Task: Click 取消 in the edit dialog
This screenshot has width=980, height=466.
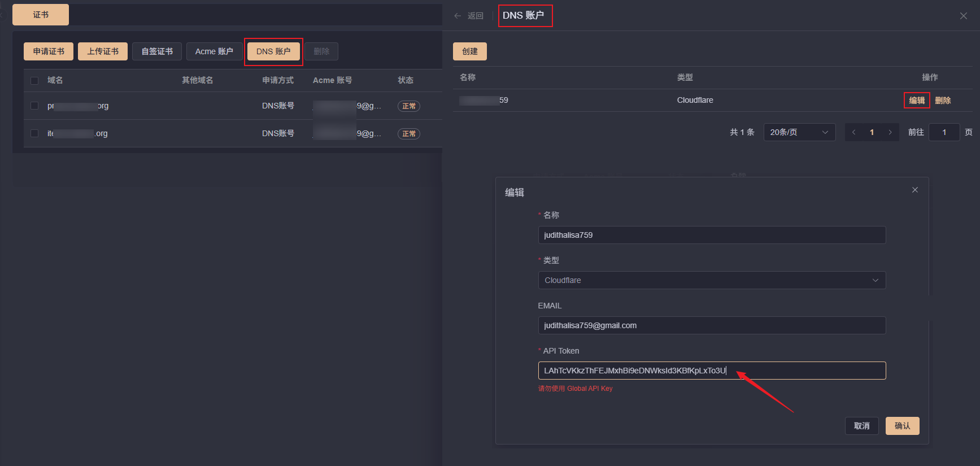Action: [862, 426]
